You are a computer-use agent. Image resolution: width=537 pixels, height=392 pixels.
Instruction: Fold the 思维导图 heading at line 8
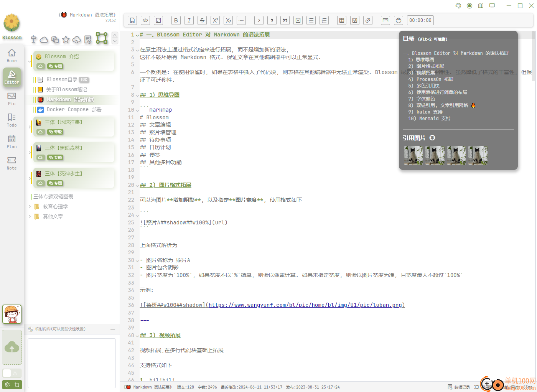(137, 95)
